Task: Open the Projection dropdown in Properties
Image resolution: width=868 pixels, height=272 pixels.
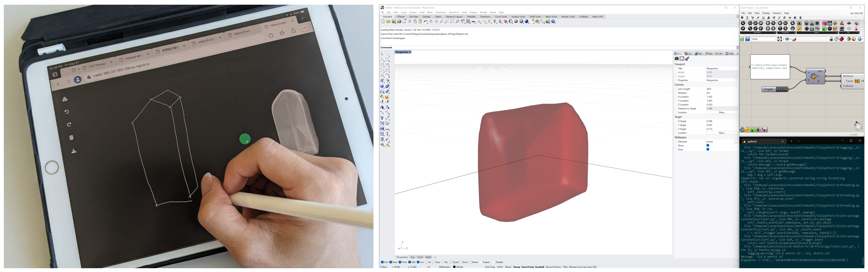Action: pyautogui.click(x=736, y=80)
